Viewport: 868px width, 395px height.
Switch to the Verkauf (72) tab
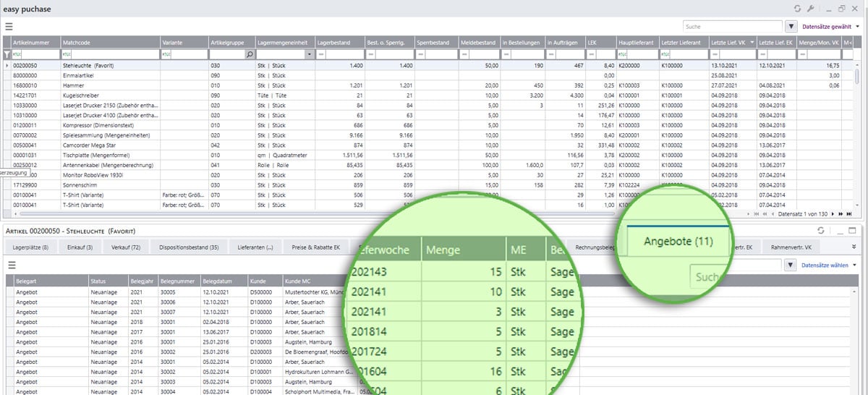[x=126, y=247]
